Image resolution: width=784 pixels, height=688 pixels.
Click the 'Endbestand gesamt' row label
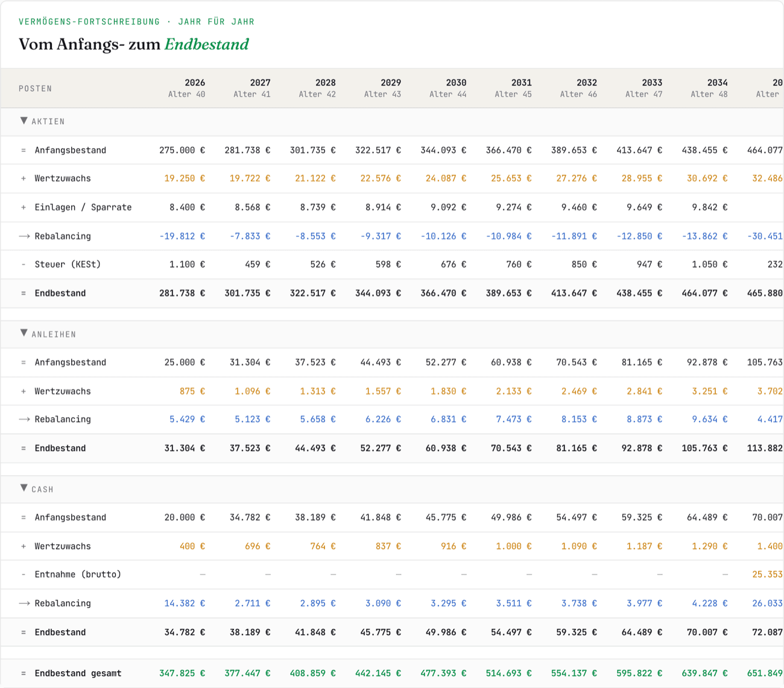point(78,673)
